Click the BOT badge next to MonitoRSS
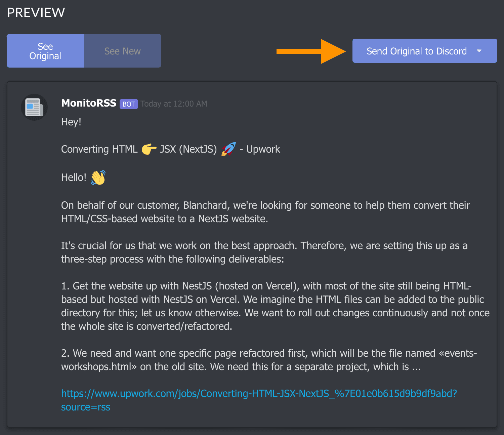Image resolution: width=504 pixels, height=435 pixels. 129,104
